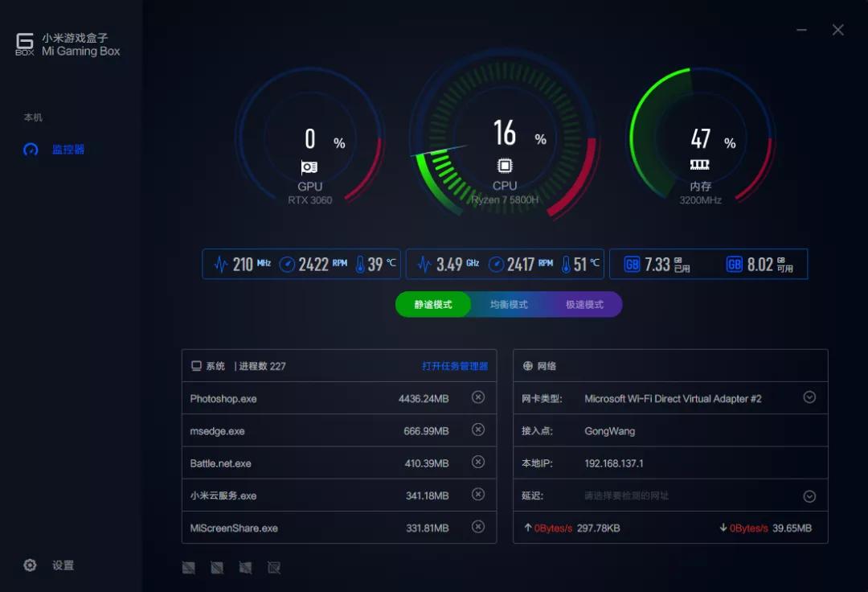Close the Mi Gaming Box window
Viewport: 868px width, 592px height.
pos(838,30)
